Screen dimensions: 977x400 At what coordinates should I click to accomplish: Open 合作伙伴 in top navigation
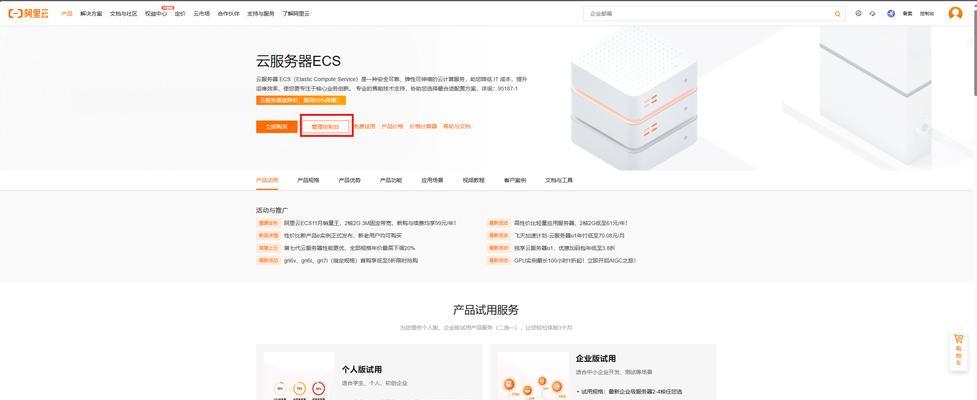coord(228,13)
